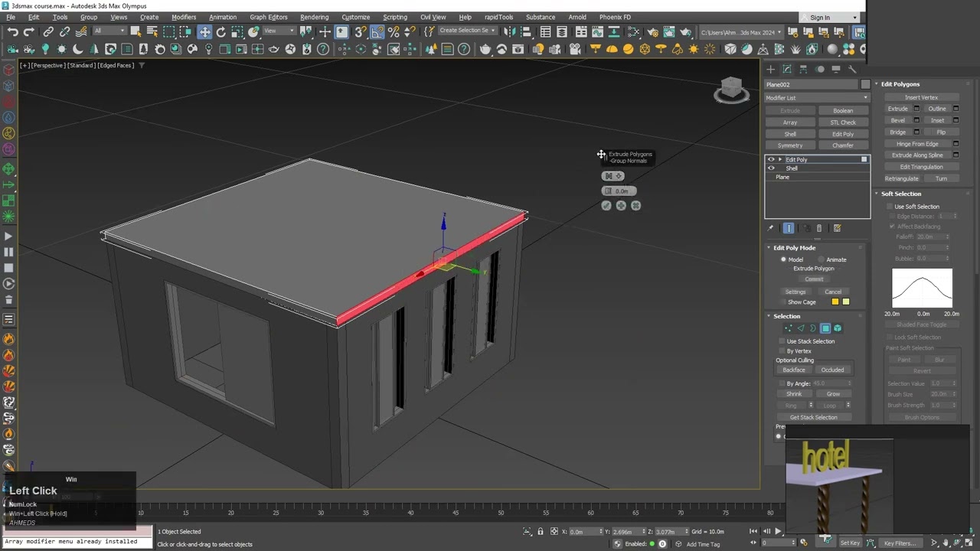Image resolution: width=980 pixels, height=551 pixels.
Task: Open the Rendering menu
Action: 314,17
